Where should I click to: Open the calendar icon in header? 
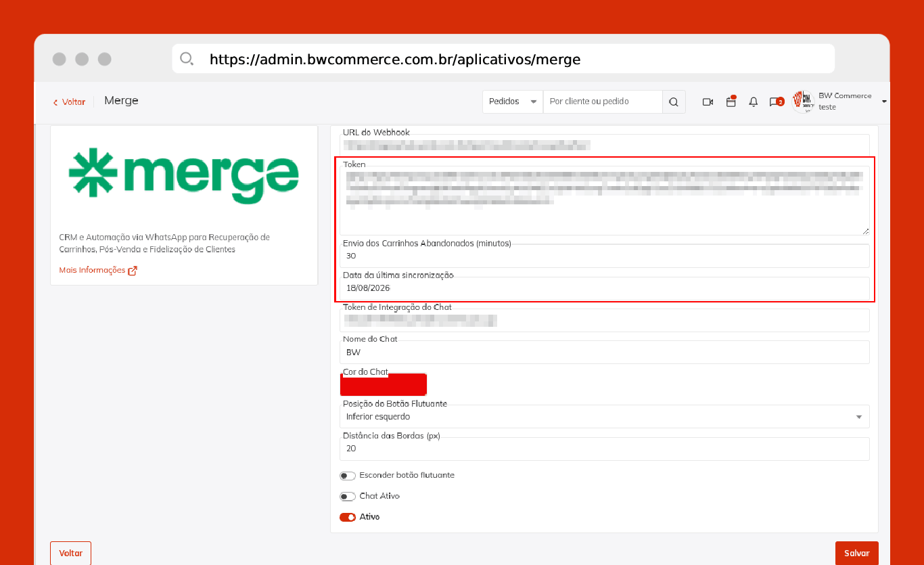731,101
